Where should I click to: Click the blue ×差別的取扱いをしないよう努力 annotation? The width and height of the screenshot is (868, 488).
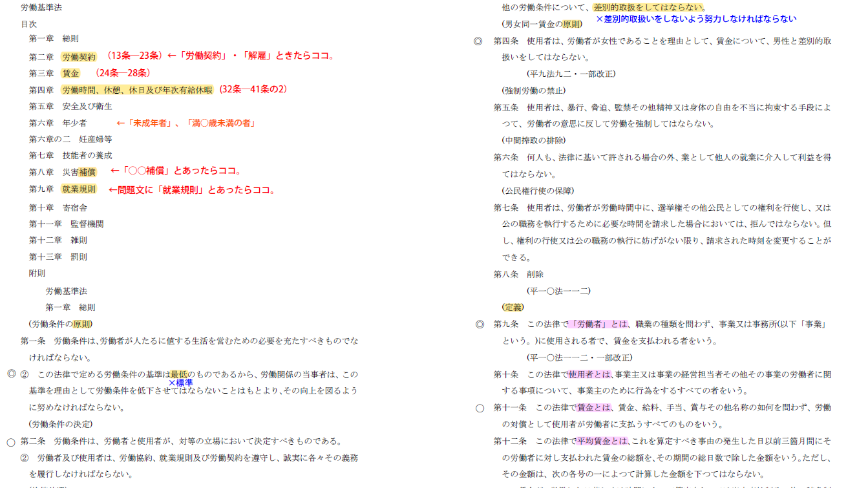tap(696, 19)
